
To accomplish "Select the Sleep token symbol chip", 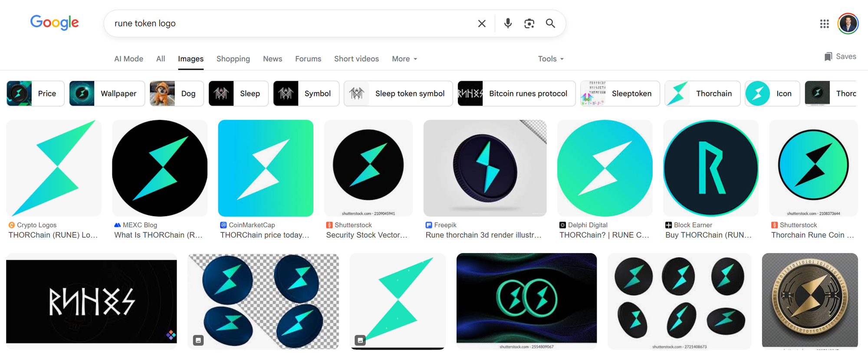I will (x=398, y=93).
